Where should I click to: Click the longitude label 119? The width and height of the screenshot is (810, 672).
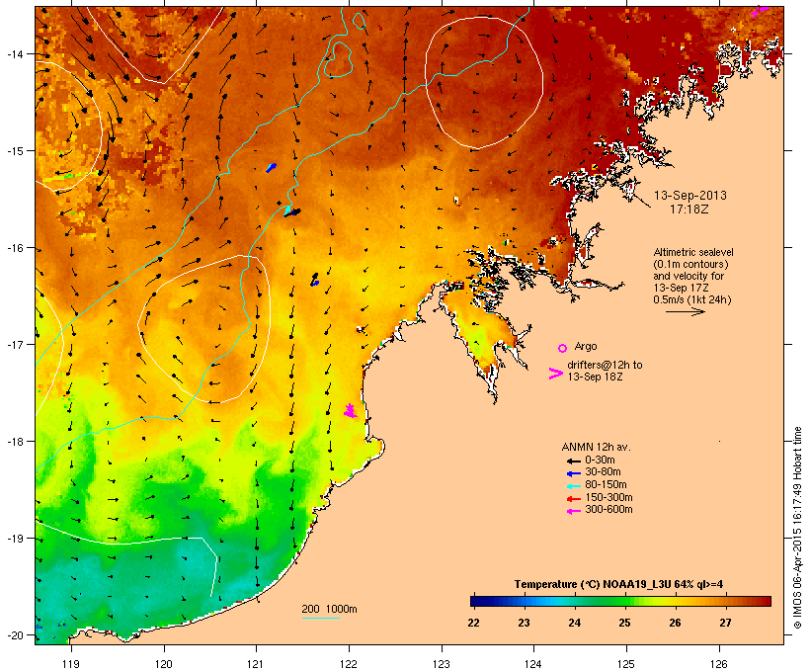(x=71, y=664)
